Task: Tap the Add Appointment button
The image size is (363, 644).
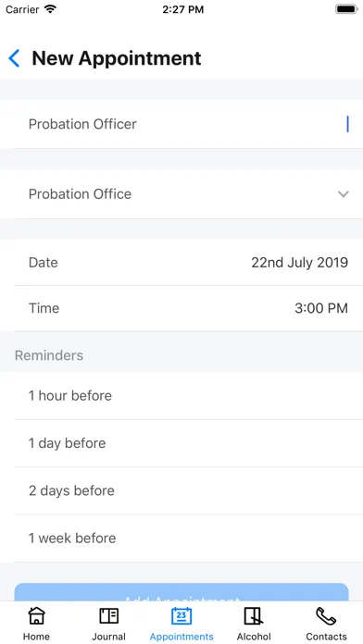Action: pos(181,593)
